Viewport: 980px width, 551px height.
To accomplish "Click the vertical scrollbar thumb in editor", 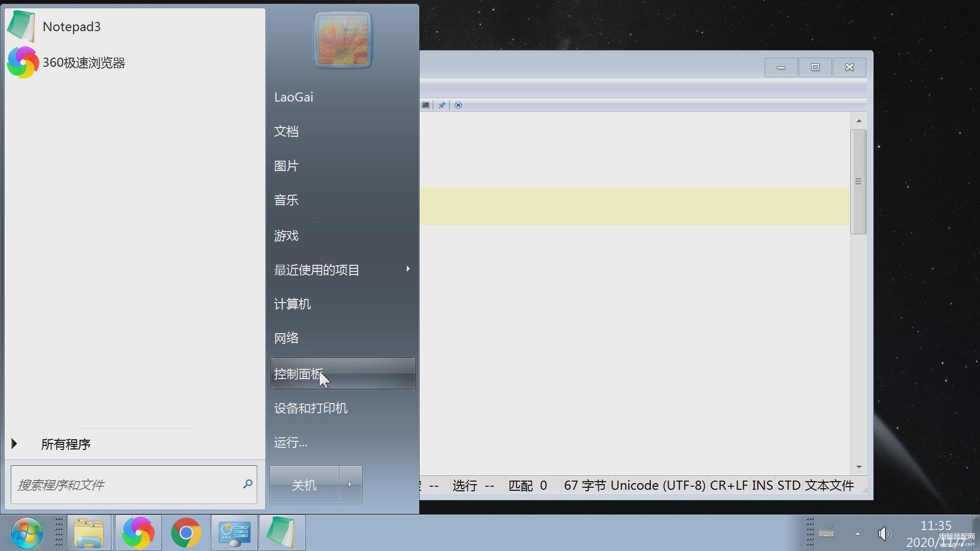I will click(859, 182).
